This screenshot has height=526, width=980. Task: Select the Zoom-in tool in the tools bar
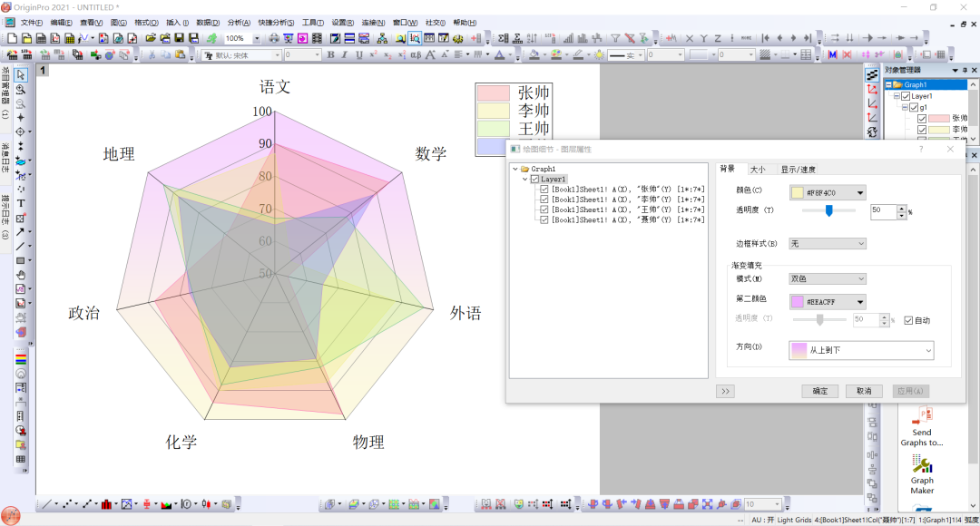(21, 90)
